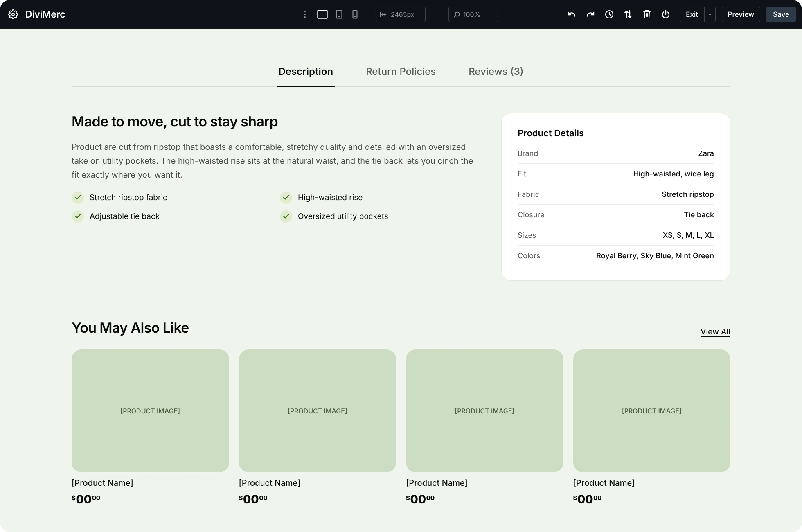Select the 'XS, S, M, L, XL' sizes value
Viewport: 802px width, 532px height.
[x=688, y=235]
